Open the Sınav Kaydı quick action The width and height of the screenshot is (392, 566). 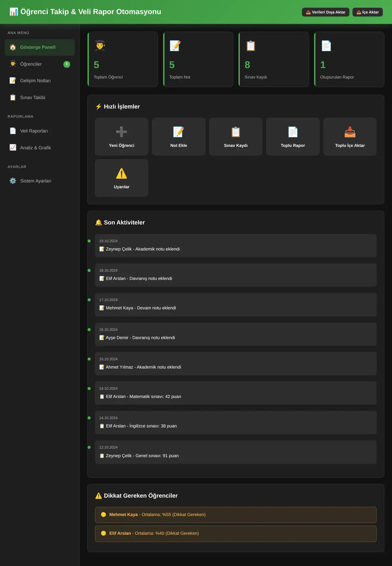click(x=236, y=137)
